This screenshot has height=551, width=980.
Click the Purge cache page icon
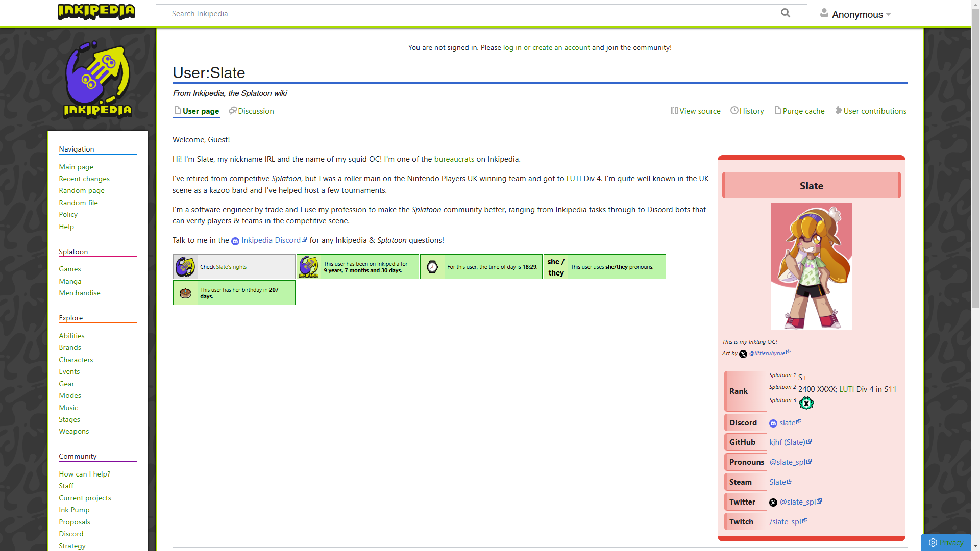pyautogui.click(x=777, y=110)
